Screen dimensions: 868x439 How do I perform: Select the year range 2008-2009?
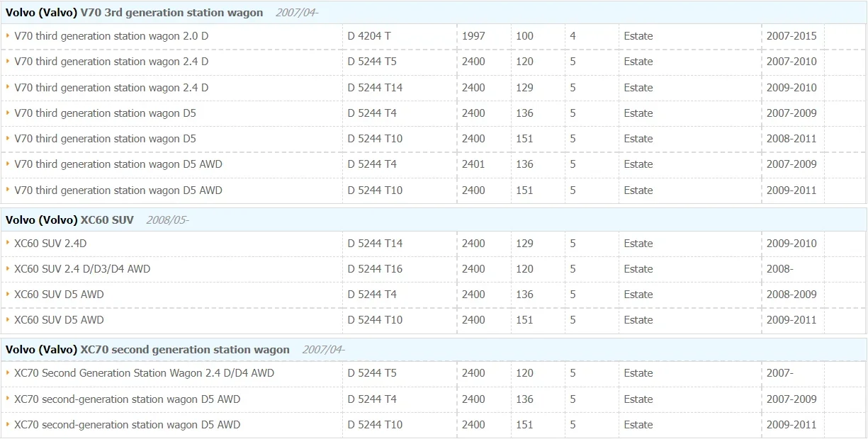click(x=791, y=295)
